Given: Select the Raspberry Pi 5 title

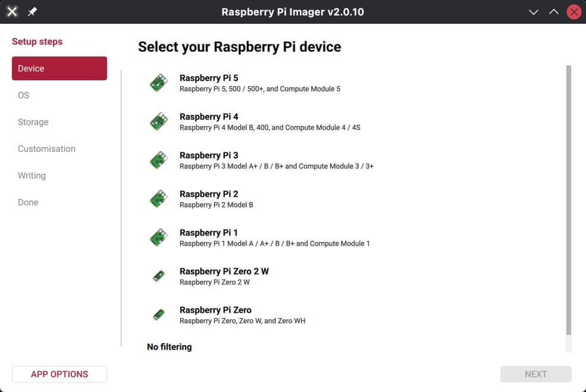Looking at the screenshot, I should (209, 78).
